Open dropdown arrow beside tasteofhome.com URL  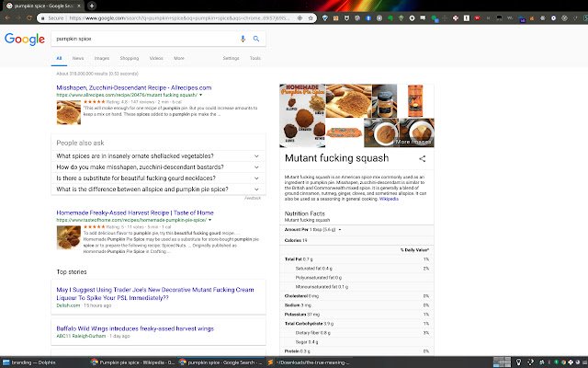point(209,220)
